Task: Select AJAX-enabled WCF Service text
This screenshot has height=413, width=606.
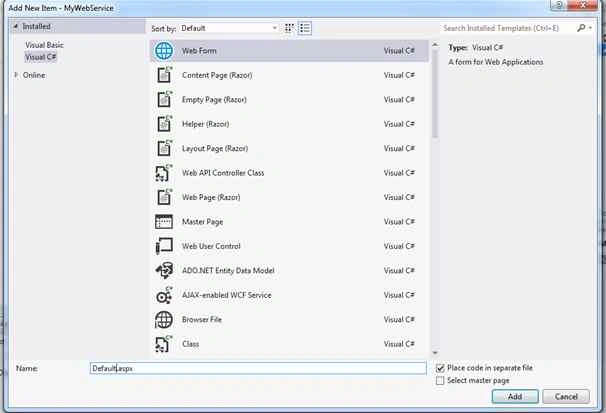Action: tap(226, 295)
